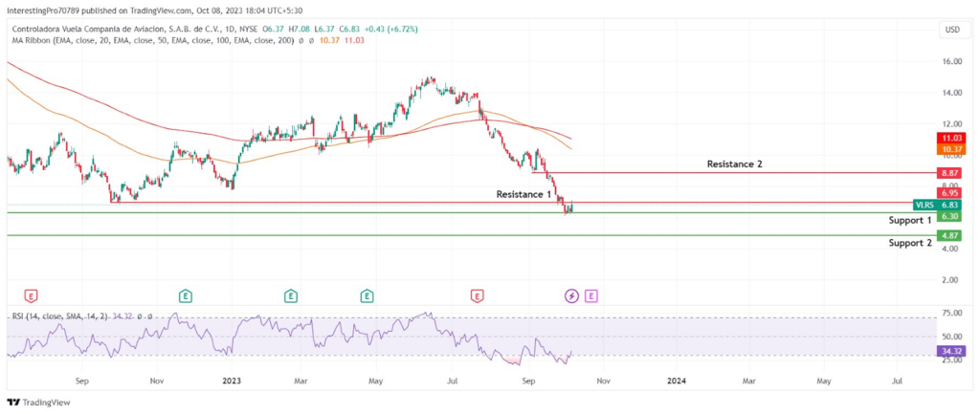This screenshot has width=980, height=414.
Task: Click the 12.00 price axis label
Action: point(952,123)
